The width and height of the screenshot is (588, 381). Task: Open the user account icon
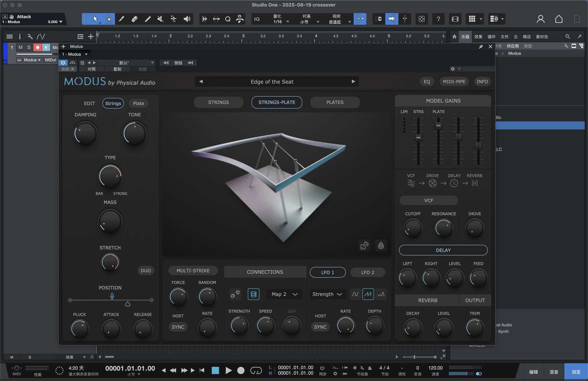(541, 19)
